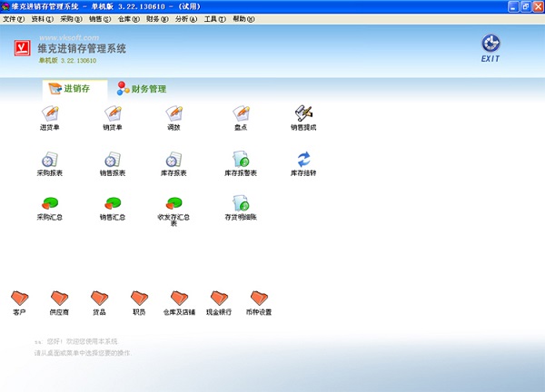The width and height of the screenshot is (545, 392).
Task: Open the 工具 menu
Action: point(214,19)
